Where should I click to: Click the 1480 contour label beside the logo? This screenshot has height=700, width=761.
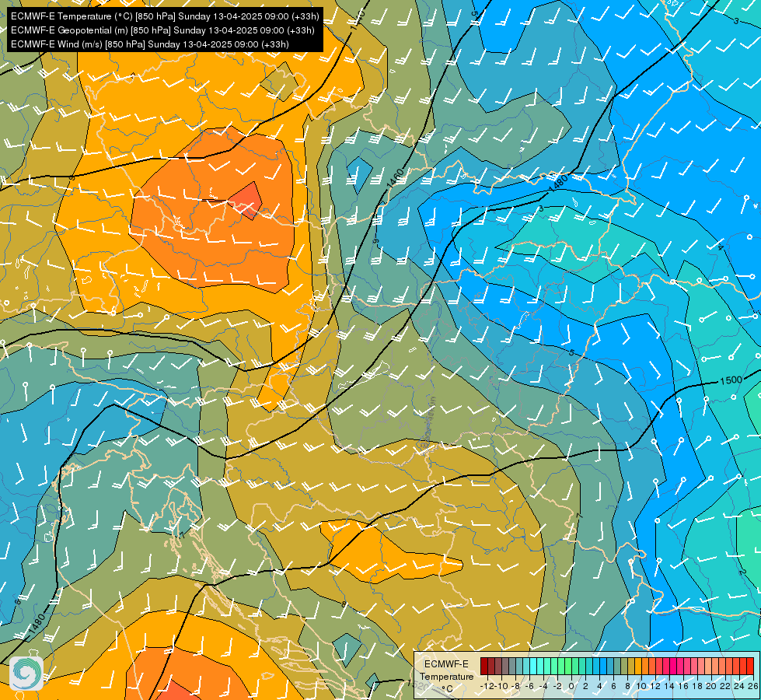coord(36,625)
